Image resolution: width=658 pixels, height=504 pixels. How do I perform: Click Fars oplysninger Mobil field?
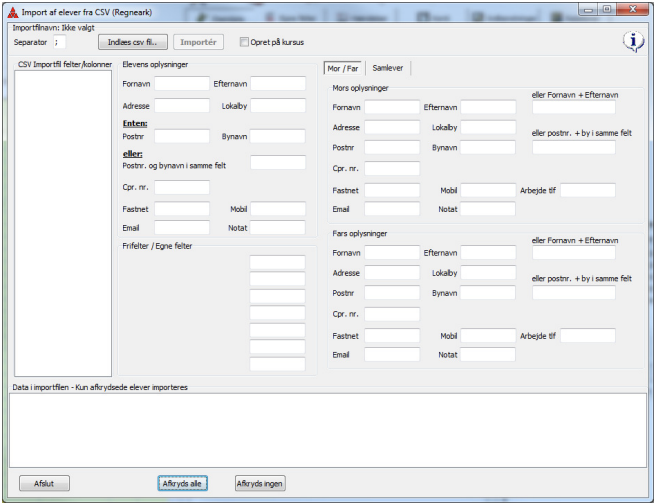point(488,336)
